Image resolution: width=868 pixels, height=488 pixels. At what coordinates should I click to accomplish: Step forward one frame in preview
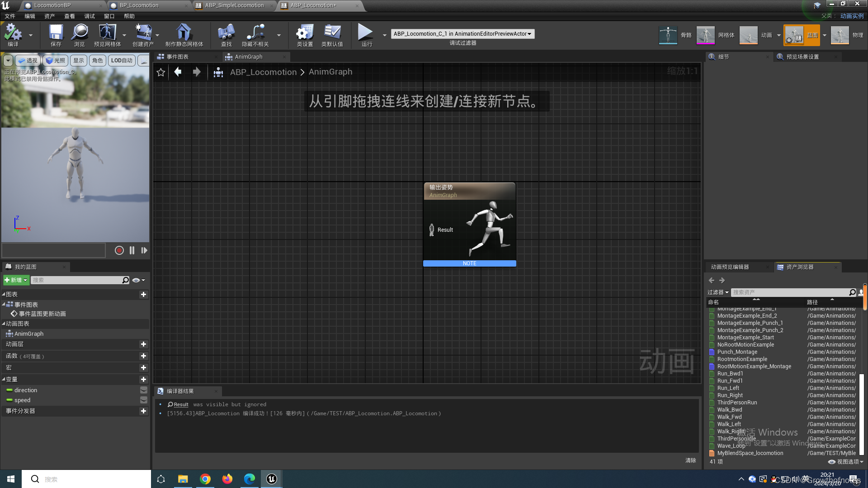144,250
